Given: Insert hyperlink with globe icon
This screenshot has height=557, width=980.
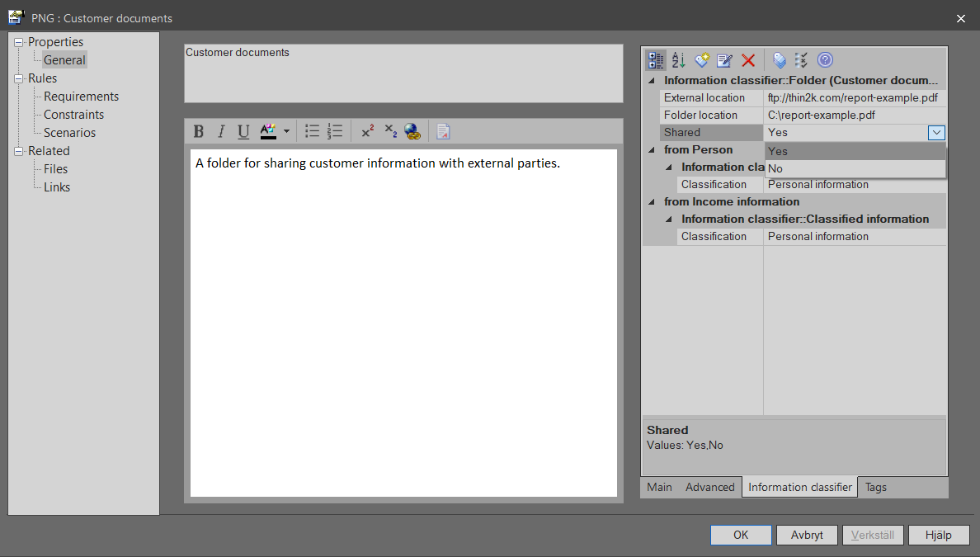Looking at the screenshot, I should pos(412,131).
